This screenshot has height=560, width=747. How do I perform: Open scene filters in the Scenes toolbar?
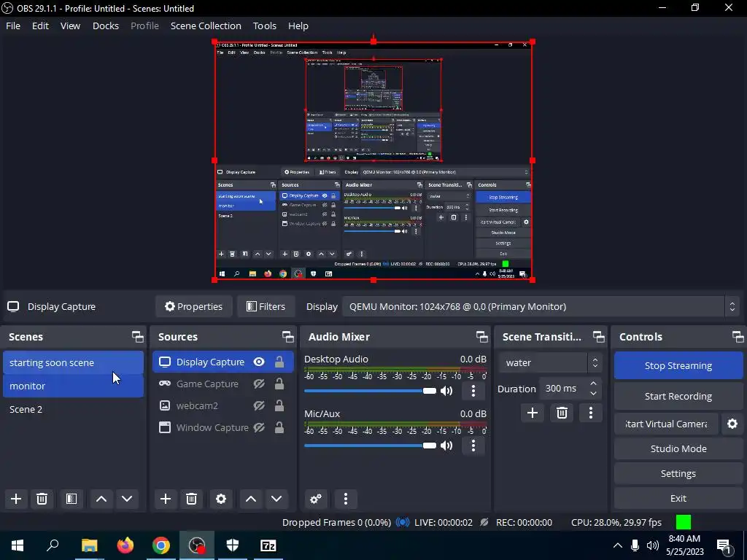point(71,499)
